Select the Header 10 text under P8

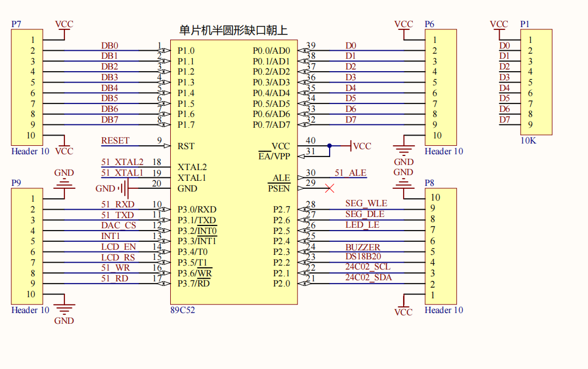444,310
